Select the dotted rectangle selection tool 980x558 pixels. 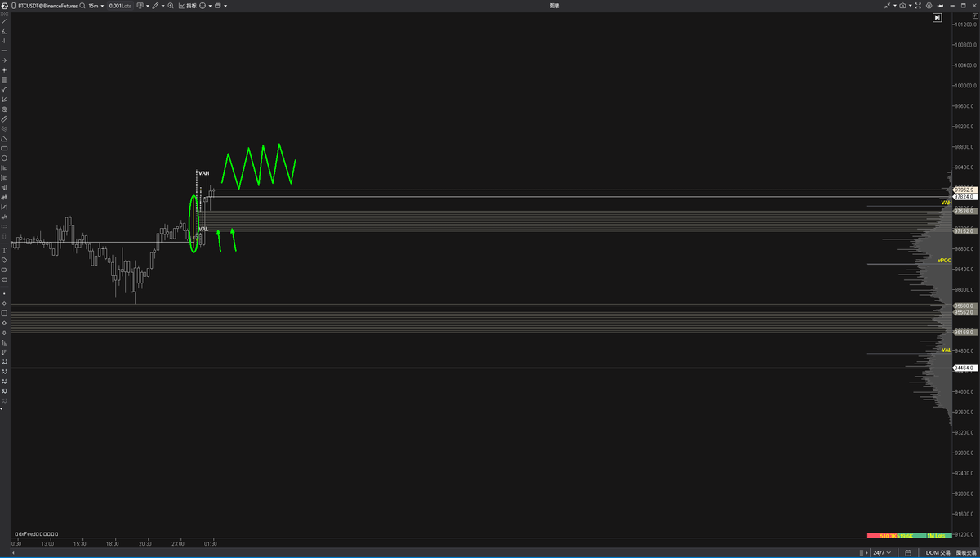click(x=4, y=227)
